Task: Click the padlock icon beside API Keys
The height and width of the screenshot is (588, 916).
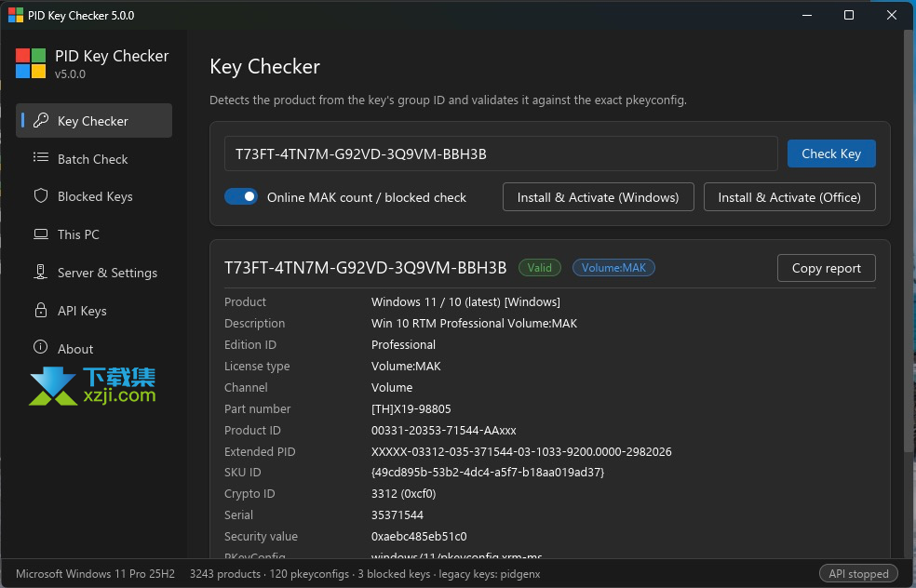Action: pos(41,310)
